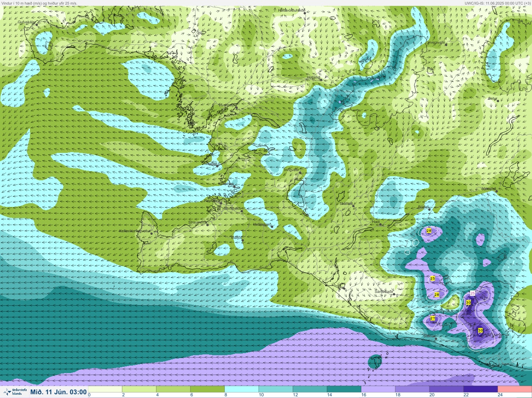Click the Vestmannaeyjar island south of the coast
The height and width of the screenshot is (398, 532).
coord(375,361)
